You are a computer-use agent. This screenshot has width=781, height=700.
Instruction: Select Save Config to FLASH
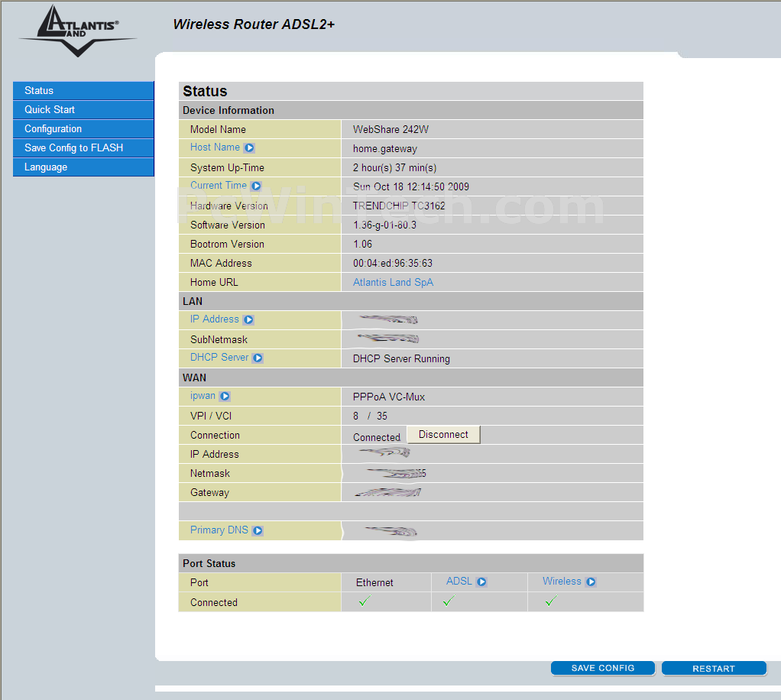[x=83, y=148]
